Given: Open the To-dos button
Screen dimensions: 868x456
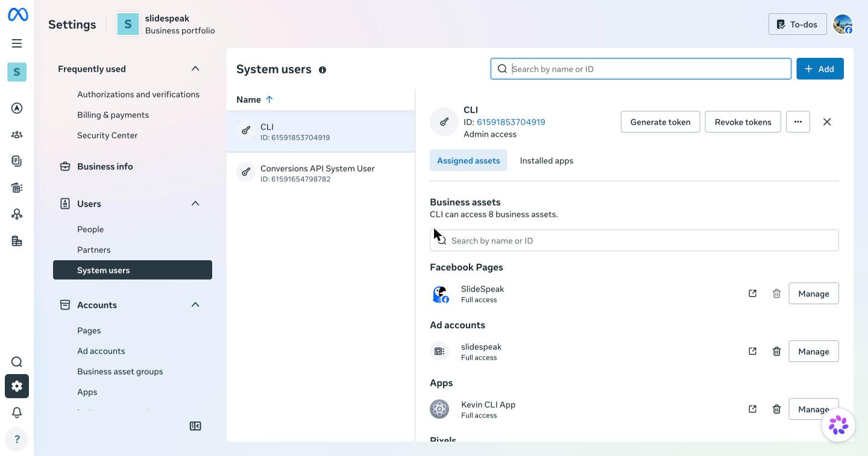Looking at the screenshot, I should pyautogui.click(x=797, y=24).
